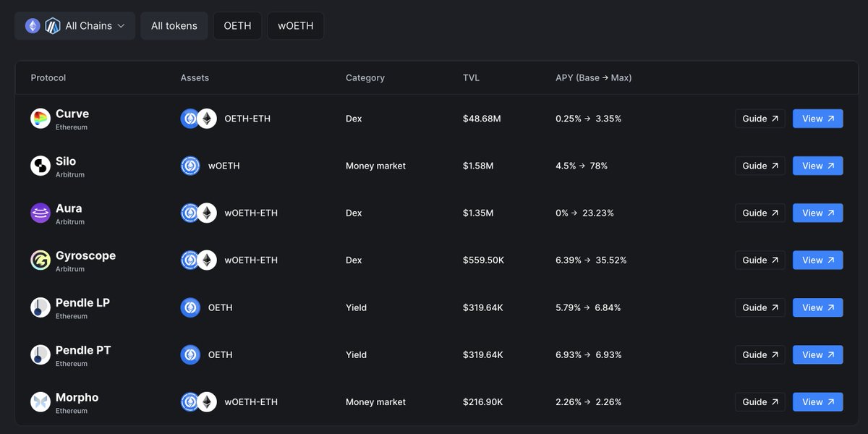Image resolution: width=868 pixels, height=434 pixels.
Task: Open the Guide for Curve
Action: [759, 119]
